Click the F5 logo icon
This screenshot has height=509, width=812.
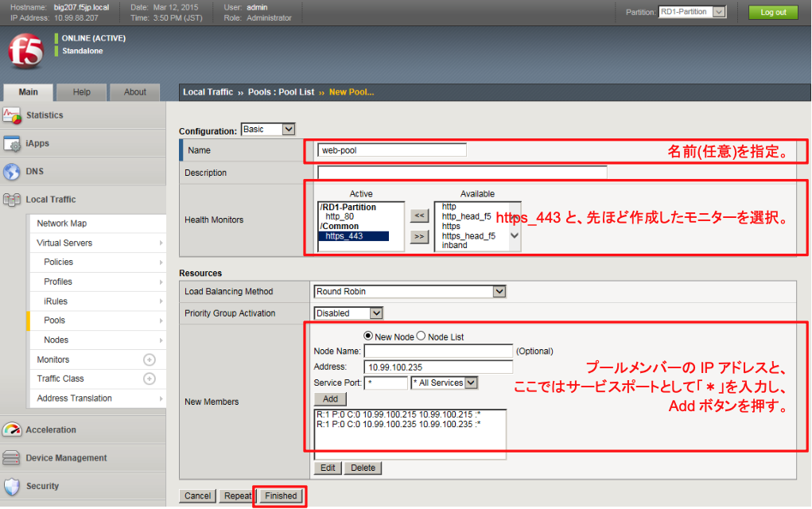pyautogui.click(x=25, y=51)
